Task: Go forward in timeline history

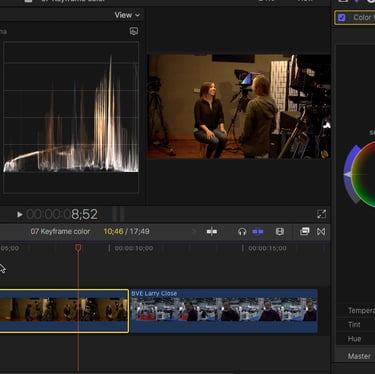Action: (194, 231)
